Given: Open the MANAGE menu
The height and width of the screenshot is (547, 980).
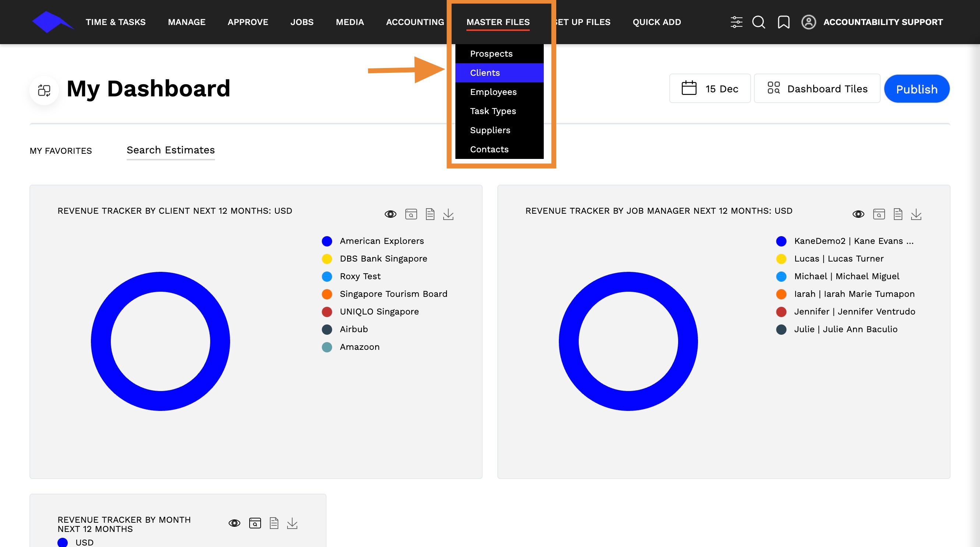Looking at the screenshot, I should point(187,22).
